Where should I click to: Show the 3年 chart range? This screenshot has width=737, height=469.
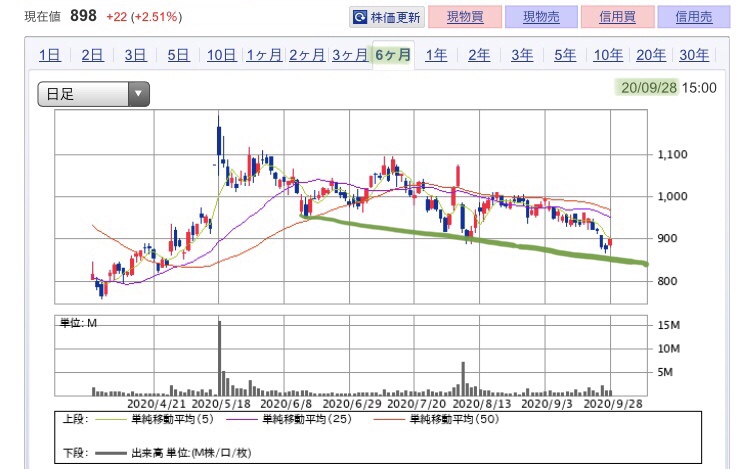pyautogui.click(x=522, y=55)
